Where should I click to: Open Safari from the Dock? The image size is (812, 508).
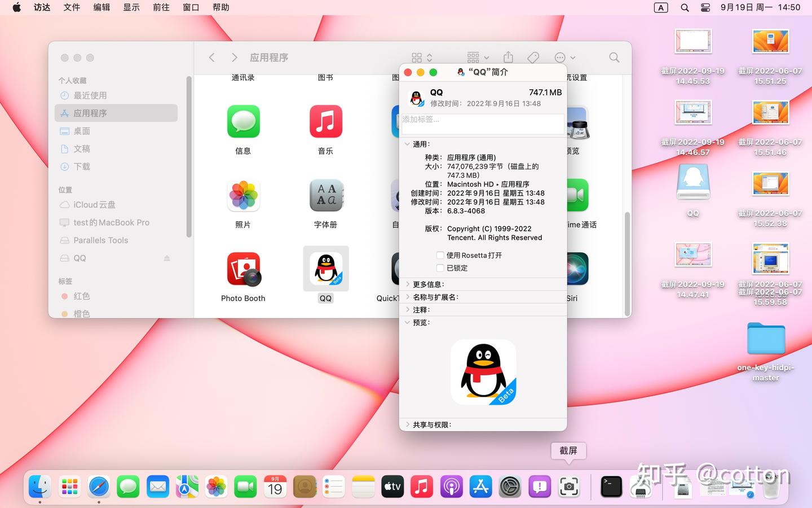pyautogui.click(x=99, y=486)
